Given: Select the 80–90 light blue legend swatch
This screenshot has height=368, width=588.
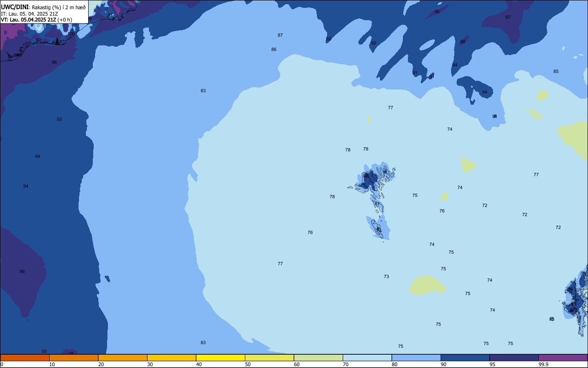Looking at the screenshot, I should [416, 357].
